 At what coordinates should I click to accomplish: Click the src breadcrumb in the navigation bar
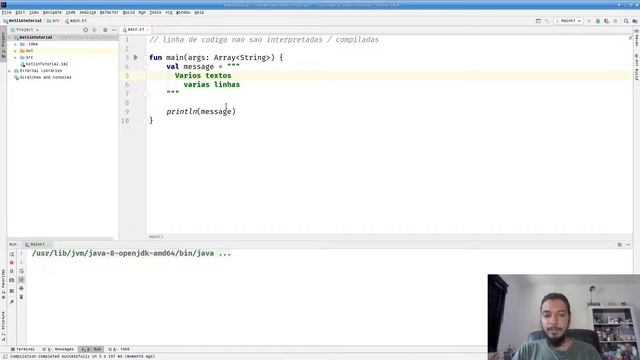coord(53,21)
